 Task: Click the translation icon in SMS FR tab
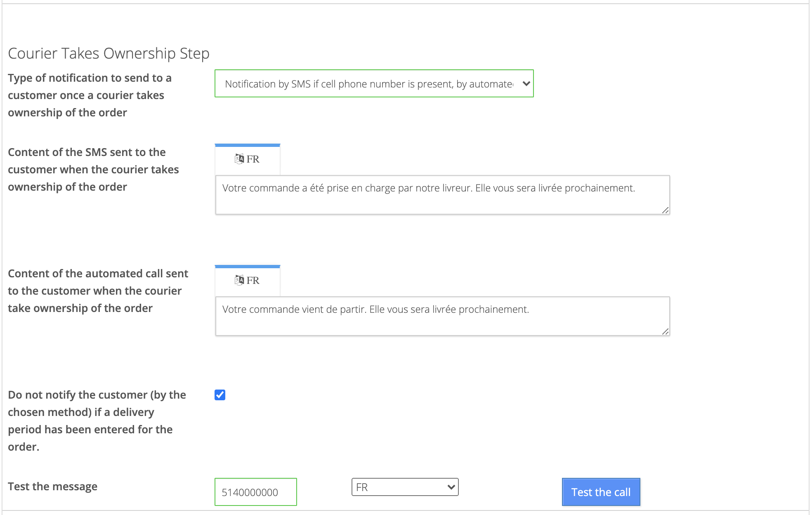(x=239, y=159)
